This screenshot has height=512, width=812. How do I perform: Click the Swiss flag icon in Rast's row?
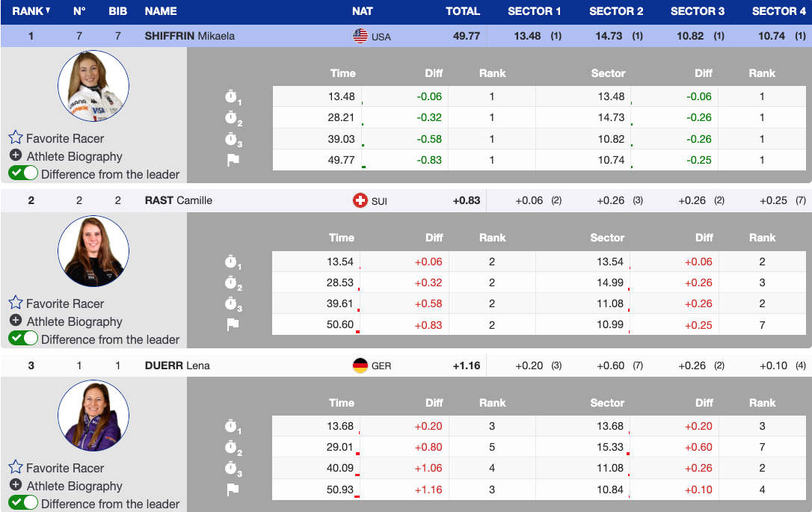[360, 200]
